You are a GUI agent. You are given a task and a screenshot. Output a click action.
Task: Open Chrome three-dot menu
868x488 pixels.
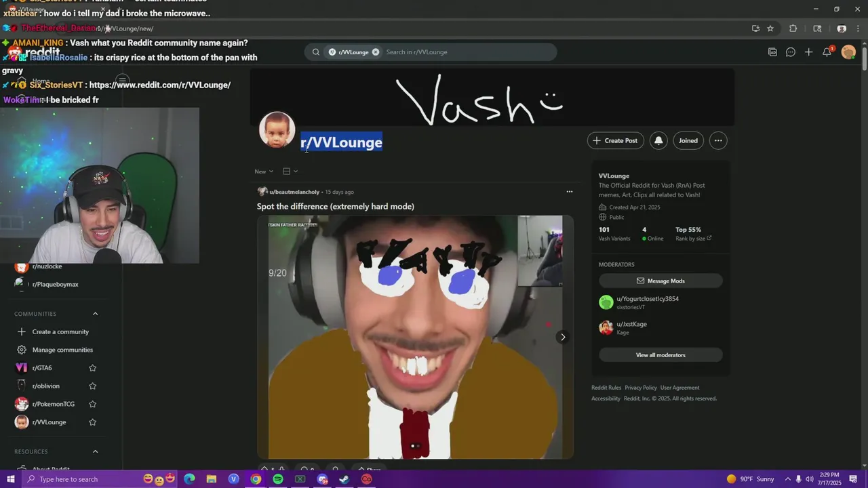click(858, 28)
